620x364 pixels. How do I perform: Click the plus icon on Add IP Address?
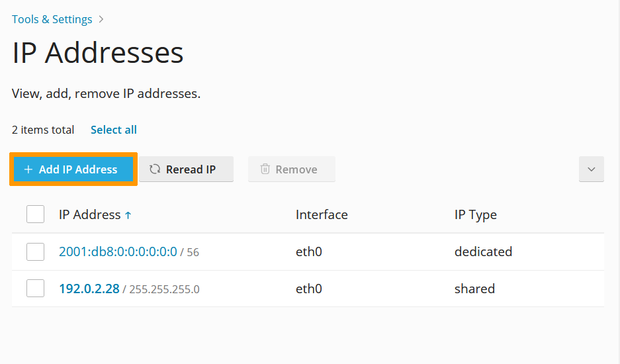[x=28, y=169]
